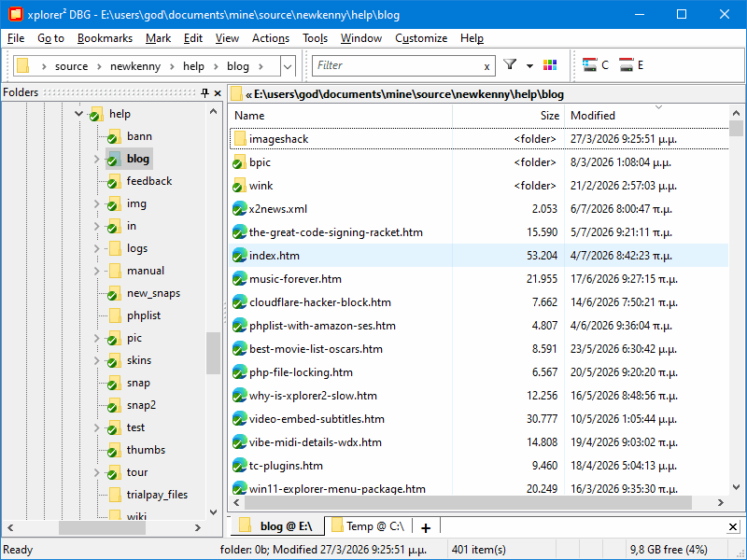Expand the tour folder in tree
747x560 pixels.
(x=96, y=472)
